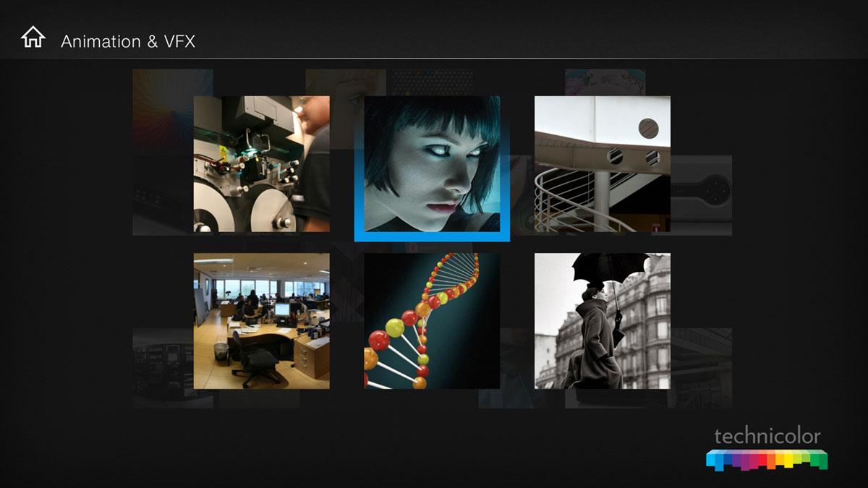Select the dimmed server room tile
Image resolution: width=868 pixels, height=488 pixels.
click(163, 369)
